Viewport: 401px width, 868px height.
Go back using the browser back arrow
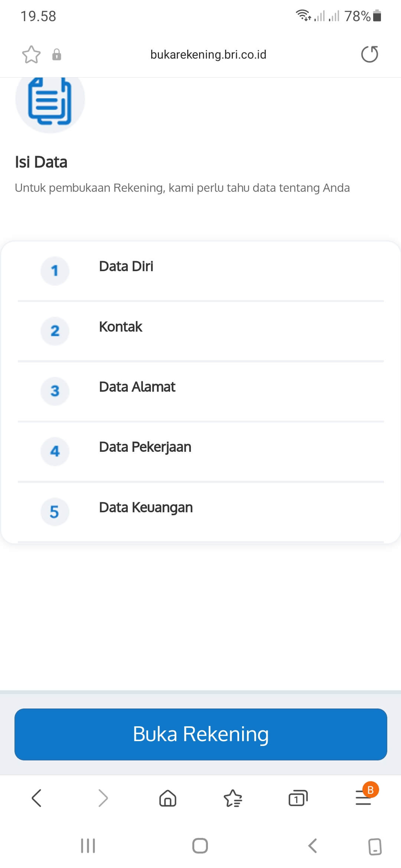click(36, 798)
